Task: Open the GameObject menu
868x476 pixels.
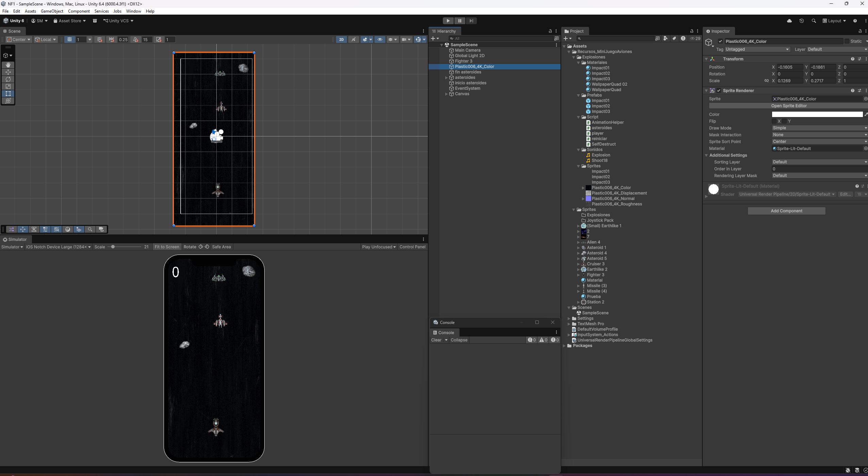Action: click(52, 11)
